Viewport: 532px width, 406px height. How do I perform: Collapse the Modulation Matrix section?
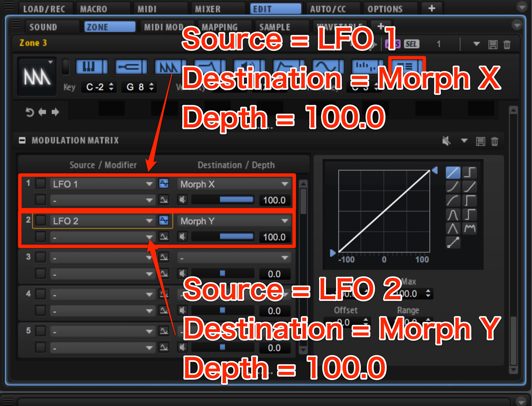point(22,140)
